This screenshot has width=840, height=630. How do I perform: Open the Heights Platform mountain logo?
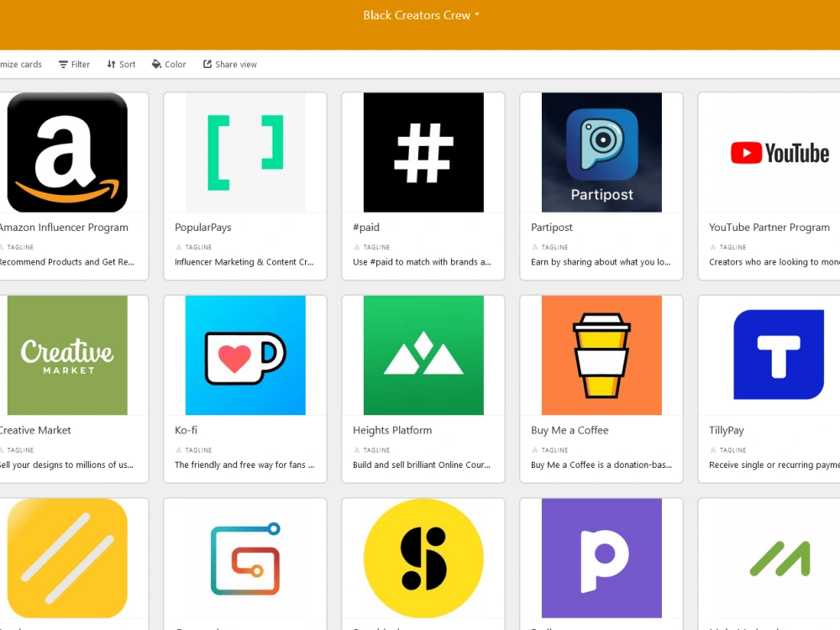423,355
